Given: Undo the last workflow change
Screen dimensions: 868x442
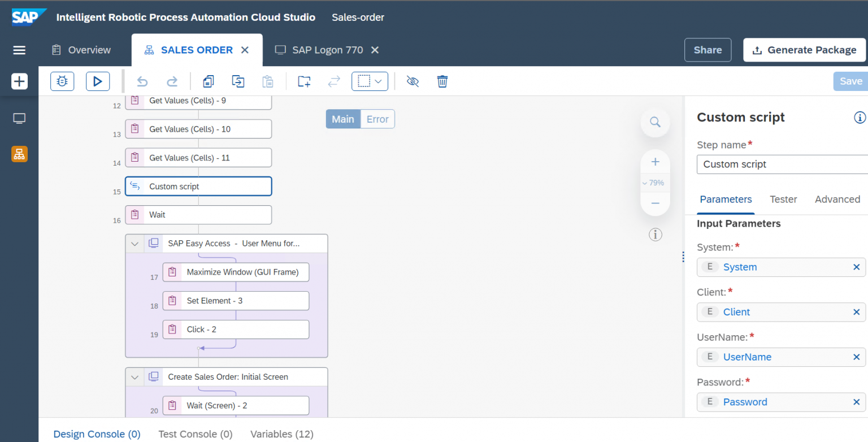Looking at the screenshot, I should pyautogui.click(x=142, y=81).
